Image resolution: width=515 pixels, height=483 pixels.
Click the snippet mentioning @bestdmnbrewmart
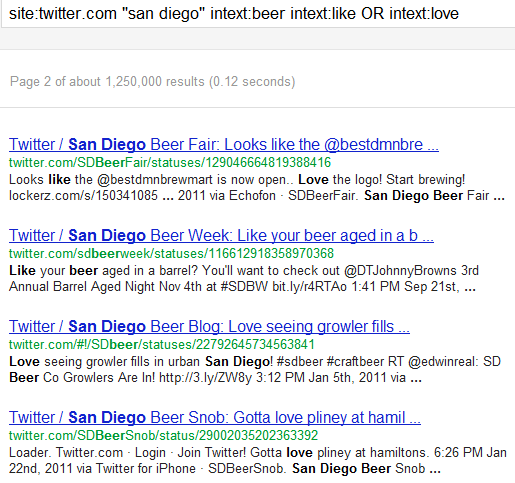pos(257,188)
